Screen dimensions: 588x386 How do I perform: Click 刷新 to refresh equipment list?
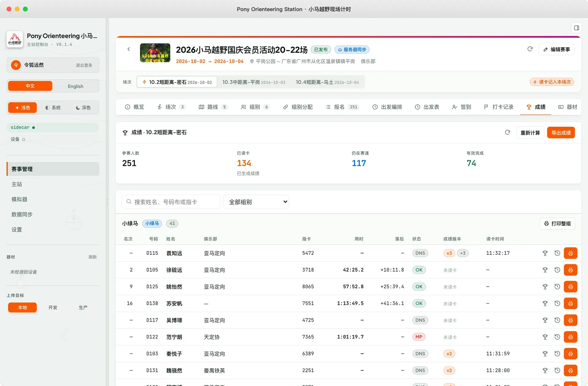point(92,257)
